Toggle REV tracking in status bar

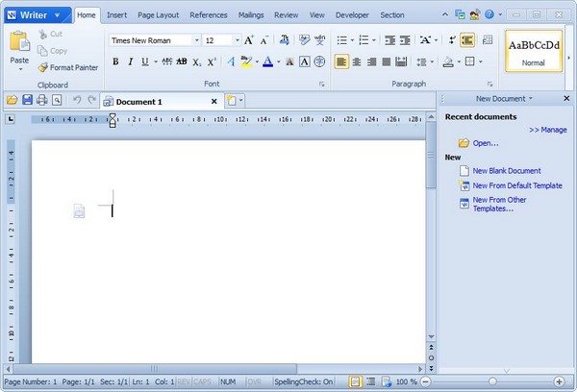(184, 382)
